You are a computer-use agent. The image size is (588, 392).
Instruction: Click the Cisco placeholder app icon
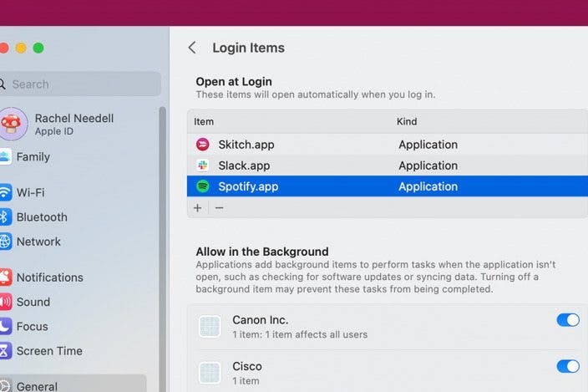click(x=210, y=373)
